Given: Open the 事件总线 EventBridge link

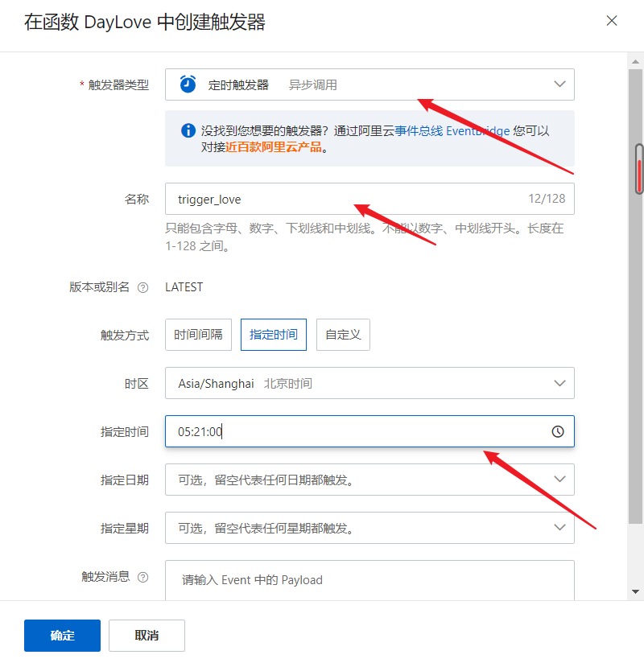Looking at the screenshot, I should [x=452, y=131].
